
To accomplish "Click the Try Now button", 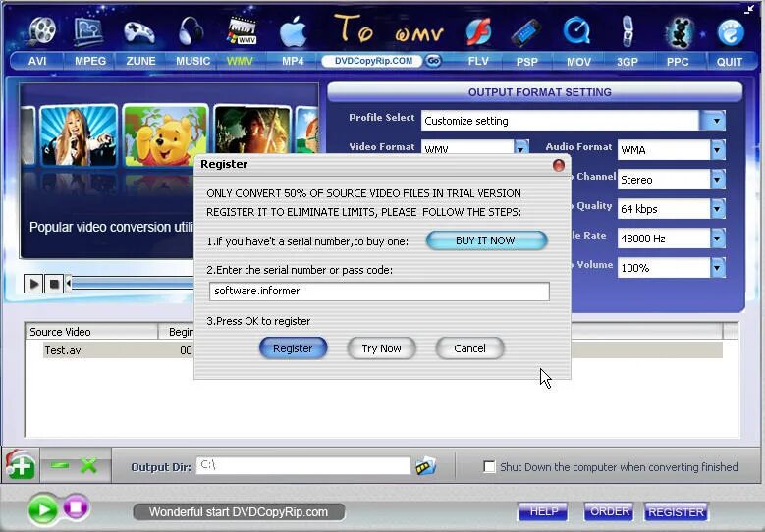I will pos(381,348).
